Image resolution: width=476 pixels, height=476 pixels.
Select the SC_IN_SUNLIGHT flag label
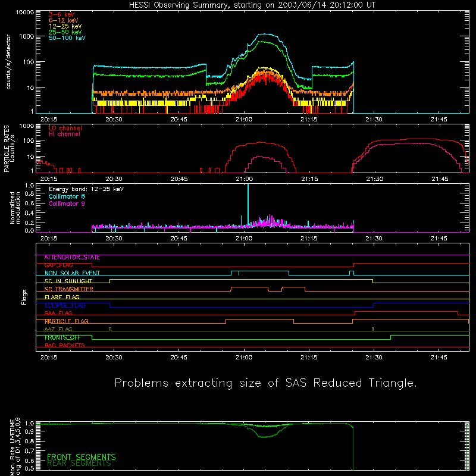point(68,281)
